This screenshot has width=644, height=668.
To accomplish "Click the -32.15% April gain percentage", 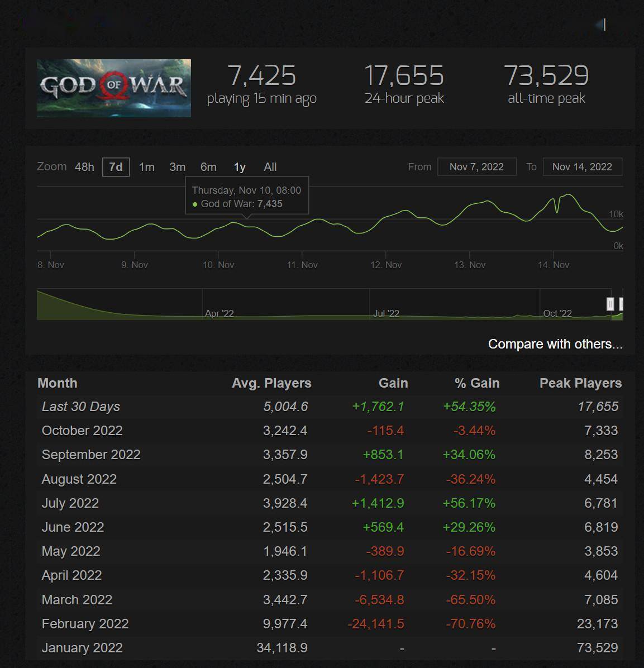I will [x=471, y=575].
